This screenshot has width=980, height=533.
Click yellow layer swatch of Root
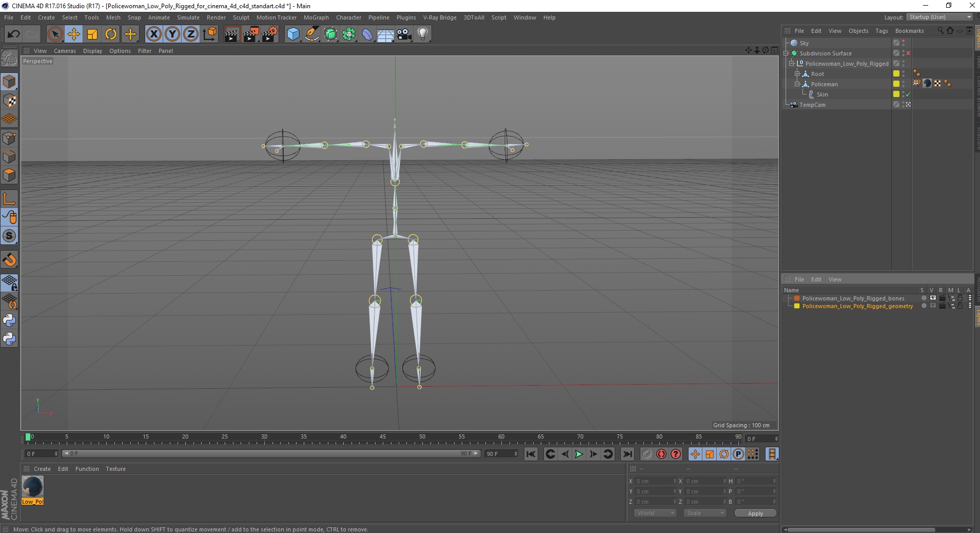click(x=896, y=74)
